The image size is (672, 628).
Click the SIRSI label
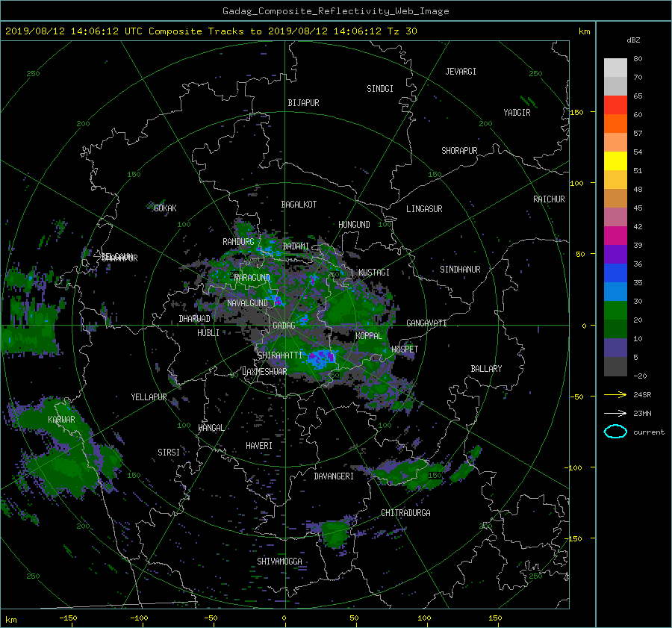[x=169, y=453]
